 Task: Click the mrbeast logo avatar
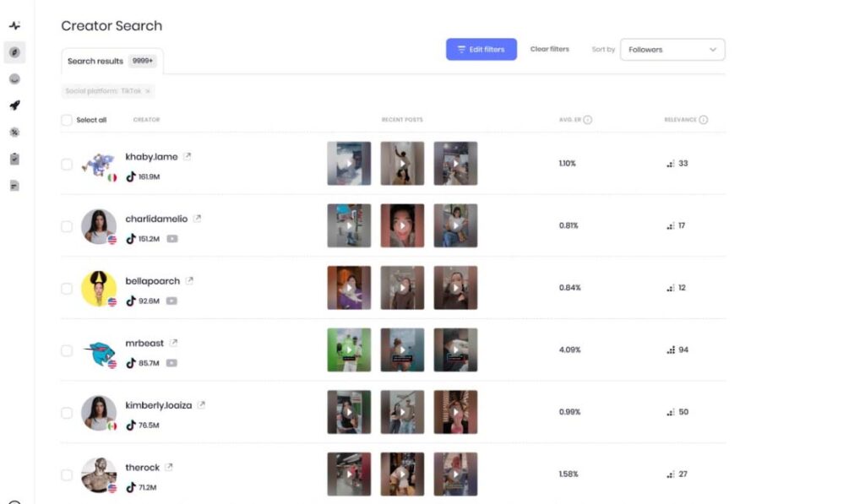point(99,351)
